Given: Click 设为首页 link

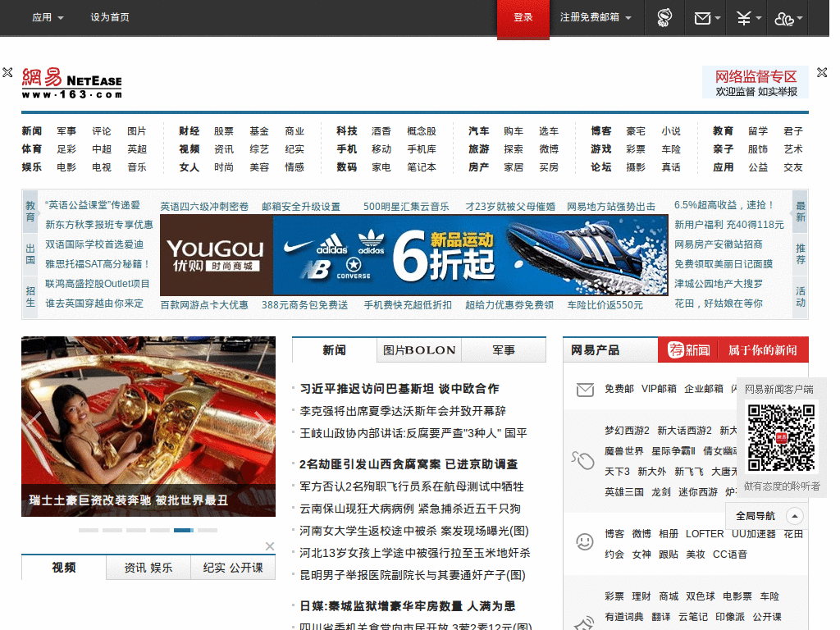Looking at the screenshot, I should (110, 17).
